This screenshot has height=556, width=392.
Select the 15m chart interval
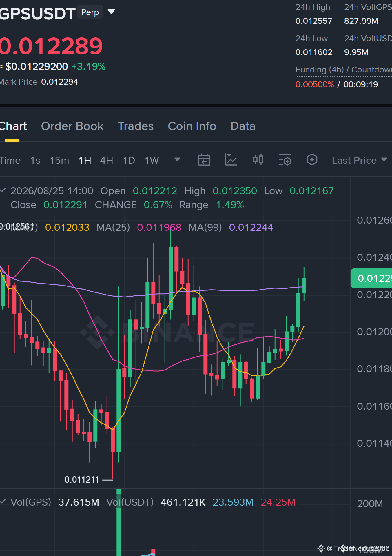(x=59, y=160)
